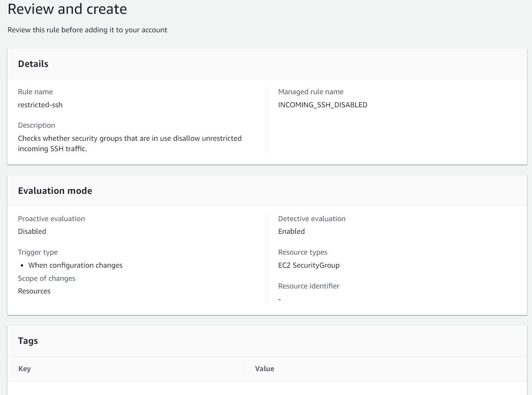Select the Details section heading

pos(33,64)
